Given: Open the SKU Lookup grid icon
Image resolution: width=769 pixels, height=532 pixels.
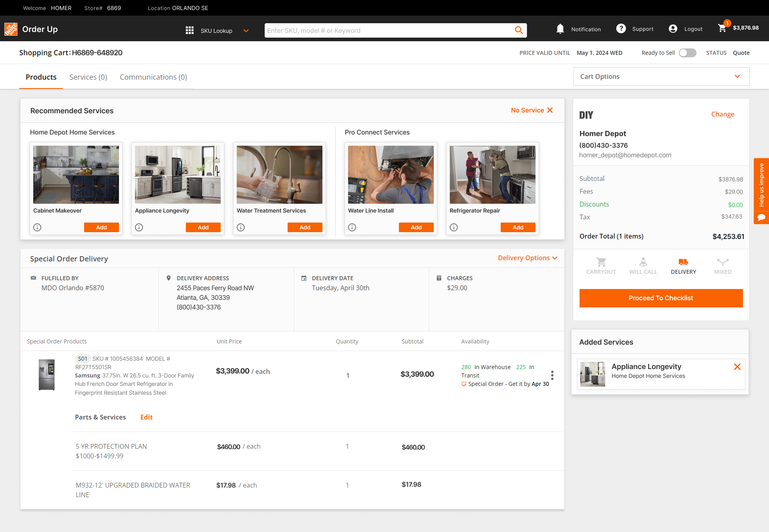Looking at the screenshot, I should click(x=190, y=30).
